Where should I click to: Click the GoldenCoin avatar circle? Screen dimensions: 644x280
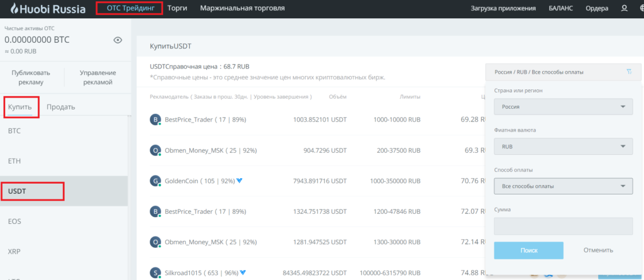point(155,181)
